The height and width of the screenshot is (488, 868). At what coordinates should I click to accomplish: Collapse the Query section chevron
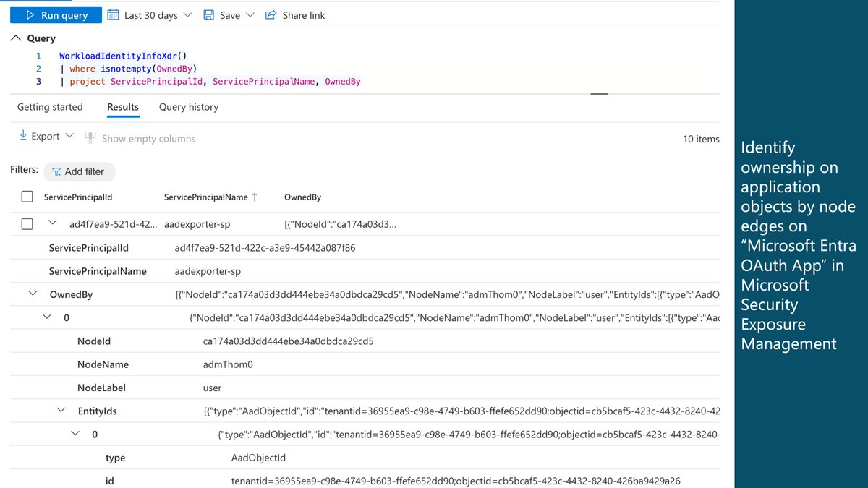pos(17,38)
